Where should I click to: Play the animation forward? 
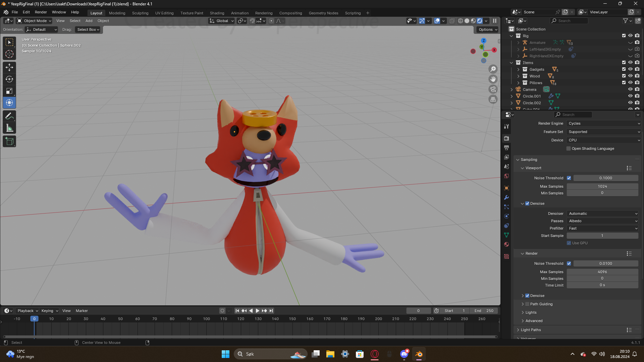(x=258, y=311)
